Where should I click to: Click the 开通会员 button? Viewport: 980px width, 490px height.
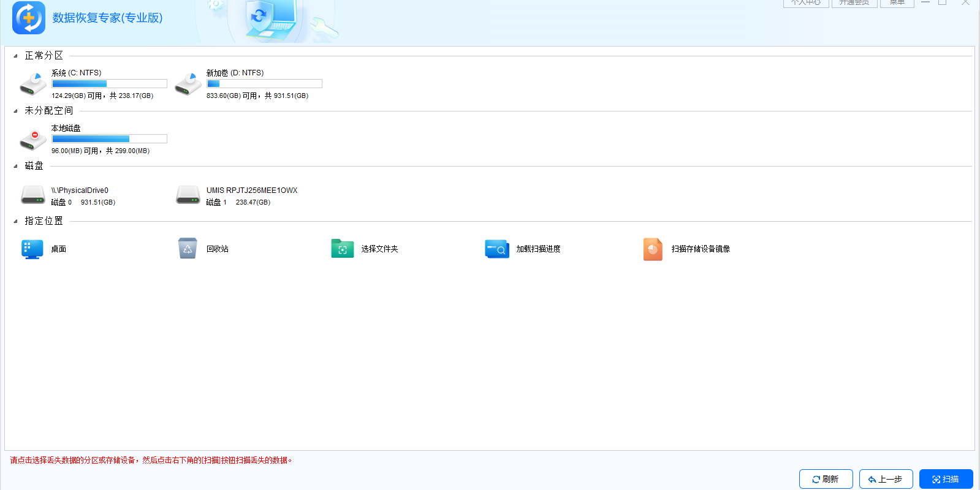tap(854, 3)
